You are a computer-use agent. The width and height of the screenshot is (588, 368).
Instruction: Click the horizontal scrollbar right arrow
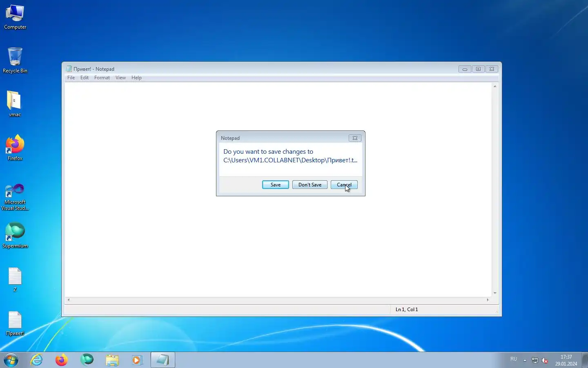point(488,300)
